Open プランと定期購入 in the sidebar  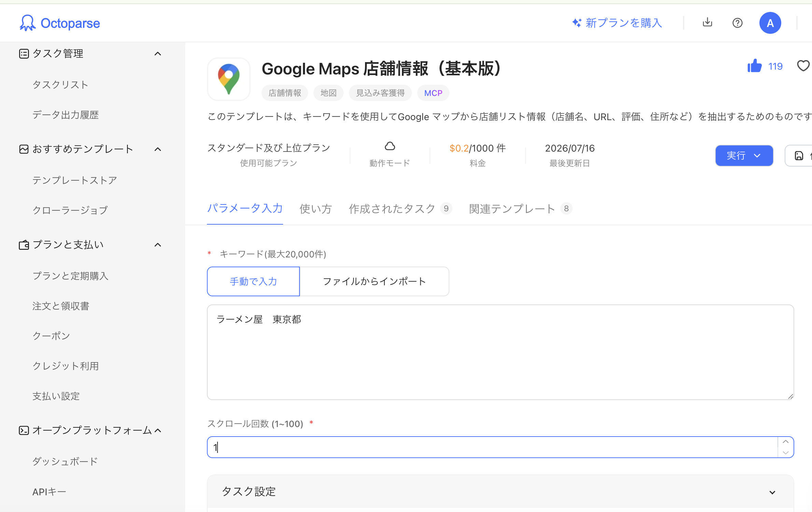click(x=70, y=276)
